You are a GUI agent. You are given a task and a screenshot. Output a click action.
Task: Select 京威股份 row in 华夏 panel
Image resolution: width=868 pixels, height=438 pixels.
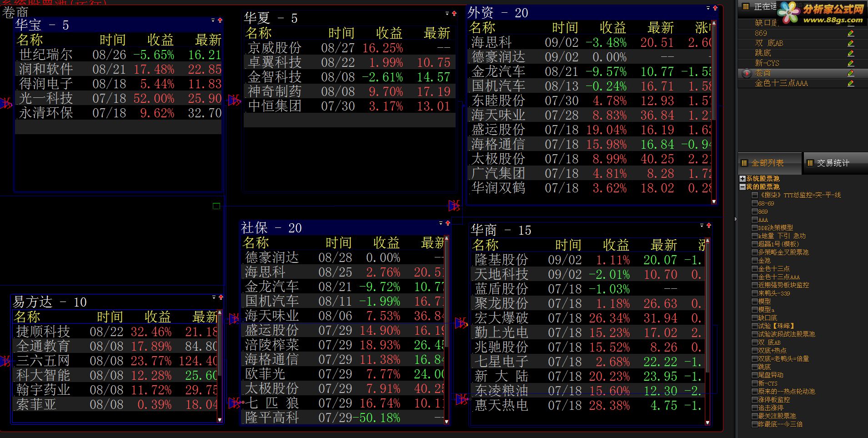click(349, 48)
